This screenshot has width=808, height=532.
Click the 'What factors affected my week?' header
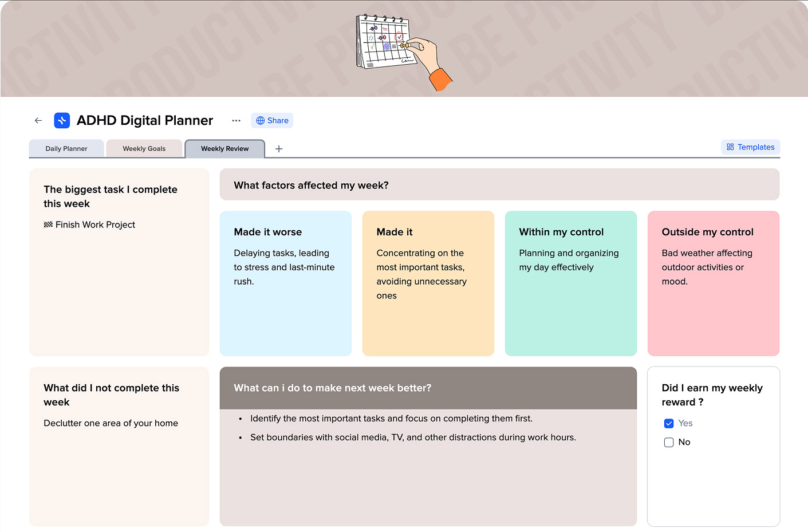coord(311,185)
